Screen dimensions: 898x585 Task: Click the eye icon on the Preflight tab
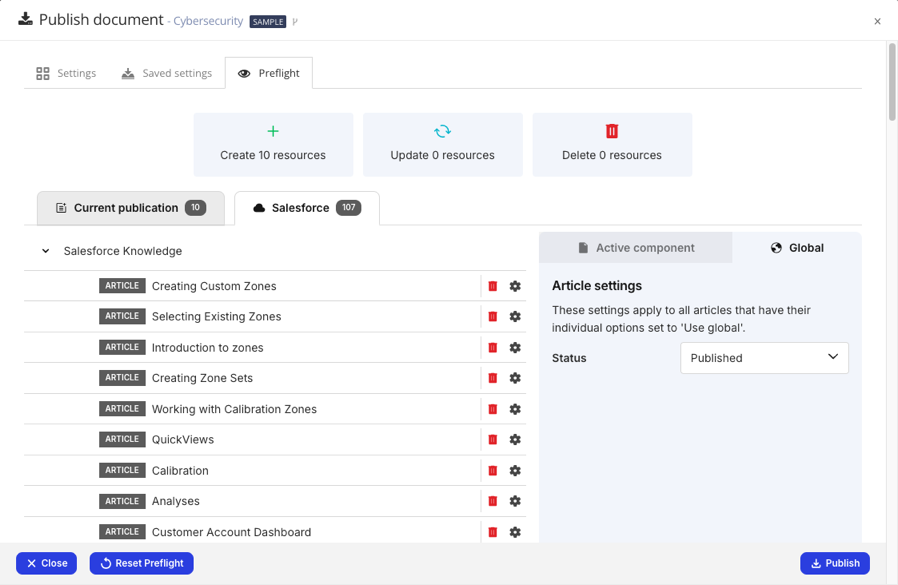(241, 73)
